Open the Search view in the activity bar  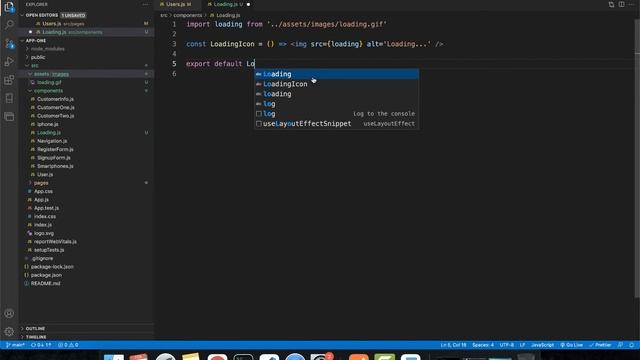point(9,24)
